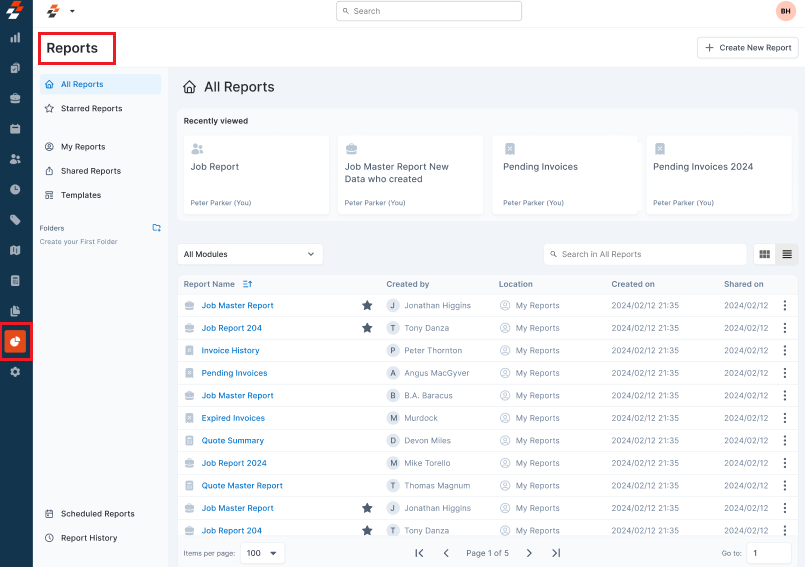Unstar Job Report 204 by Tony Danza, first occurrence
Screen dimensions: 805x567
coord(367,328)
